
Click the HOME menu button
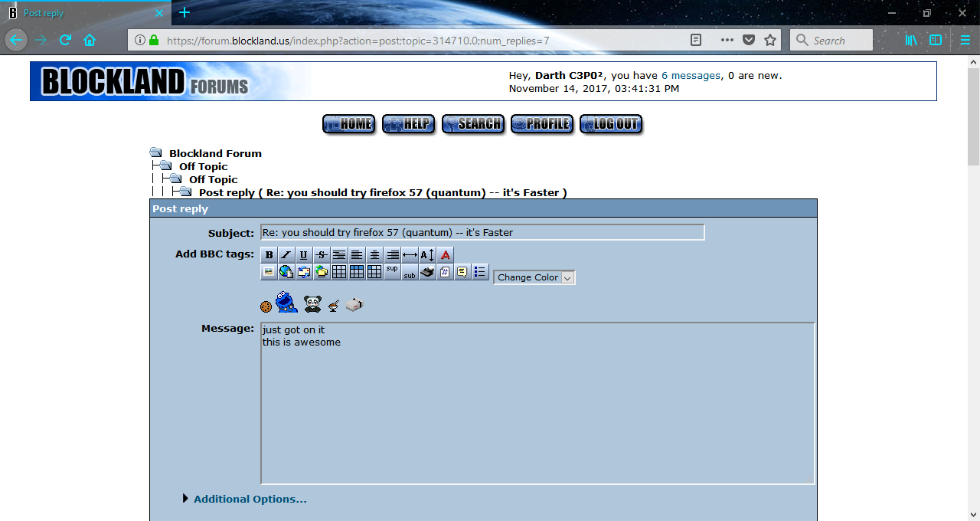pos(349,124)
